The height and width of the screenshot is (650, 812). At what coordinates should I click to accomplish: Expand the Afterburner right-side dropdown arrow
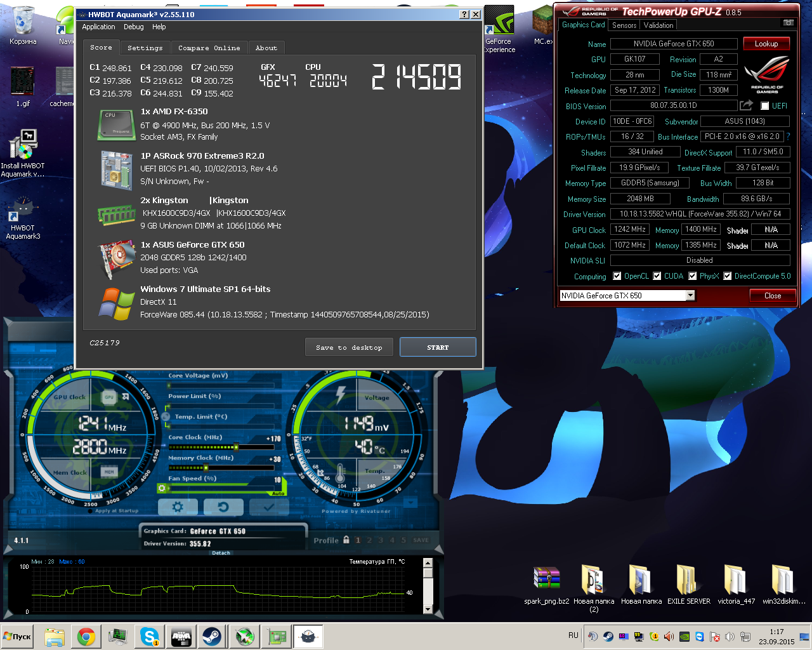[410, 503]
